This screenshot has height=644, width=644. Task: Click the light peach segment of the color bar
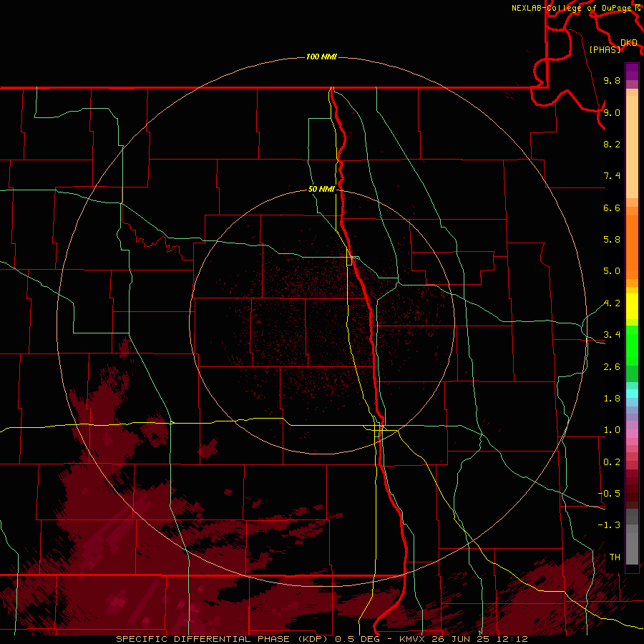(x=632, y=147)
